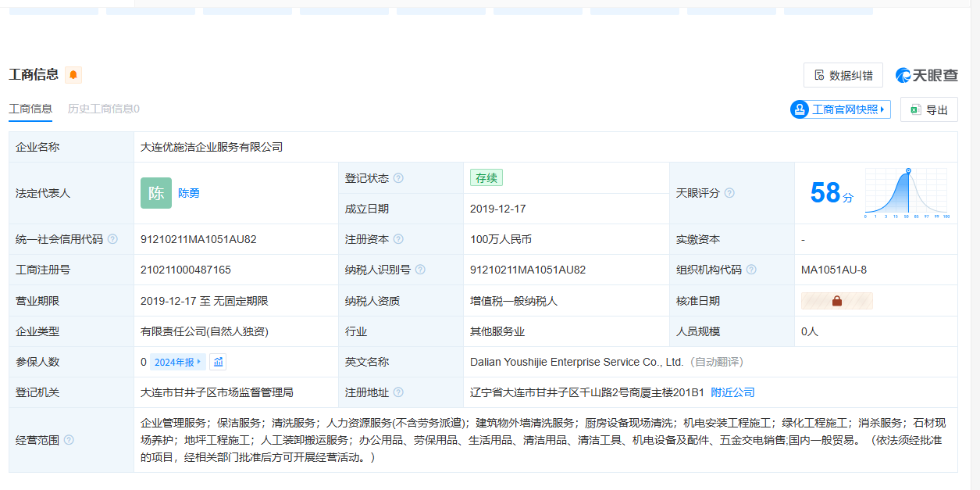
Task: Click help icon next to 组织机构代码
Action: tap(751, 270)
